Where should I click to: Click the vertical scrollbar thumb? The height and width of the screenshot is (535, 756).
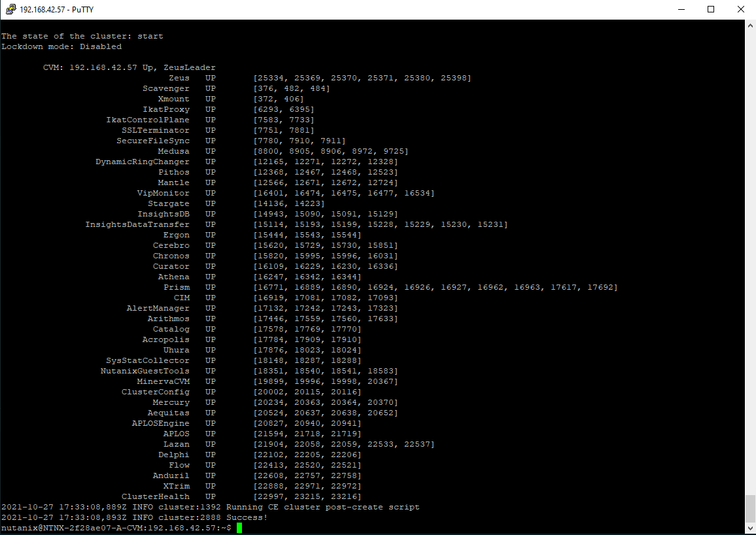pyautogui.click(x=750, y=509)
